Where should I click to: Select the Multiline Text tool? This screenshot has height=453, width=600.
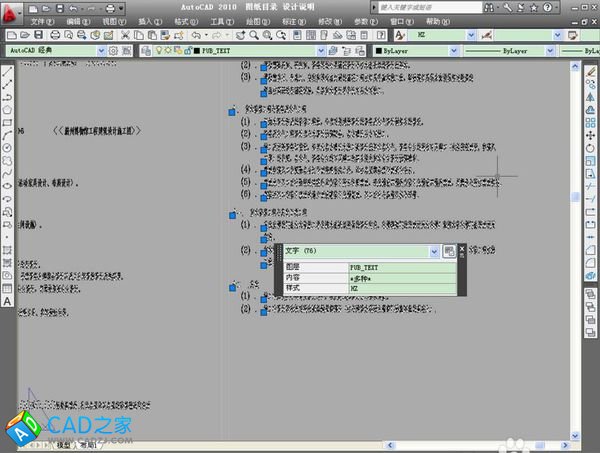(x=7, y=300)
